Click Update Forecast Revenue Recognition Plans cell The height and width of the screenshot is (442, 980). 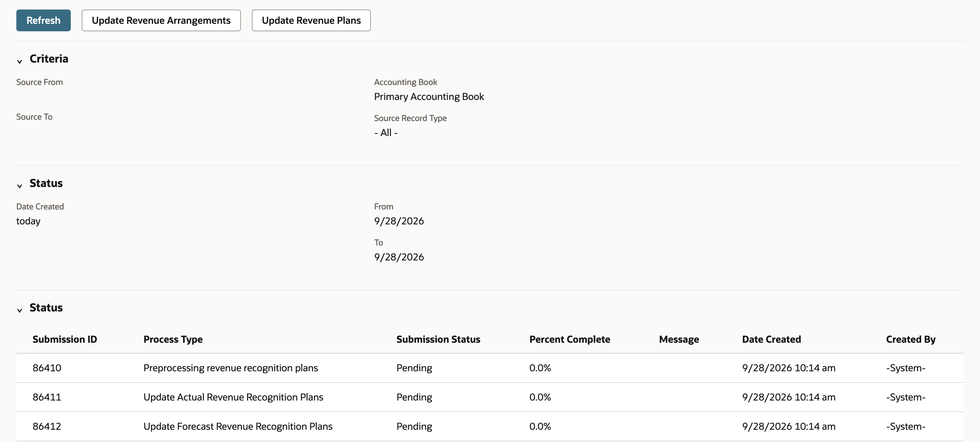point(238,426)
